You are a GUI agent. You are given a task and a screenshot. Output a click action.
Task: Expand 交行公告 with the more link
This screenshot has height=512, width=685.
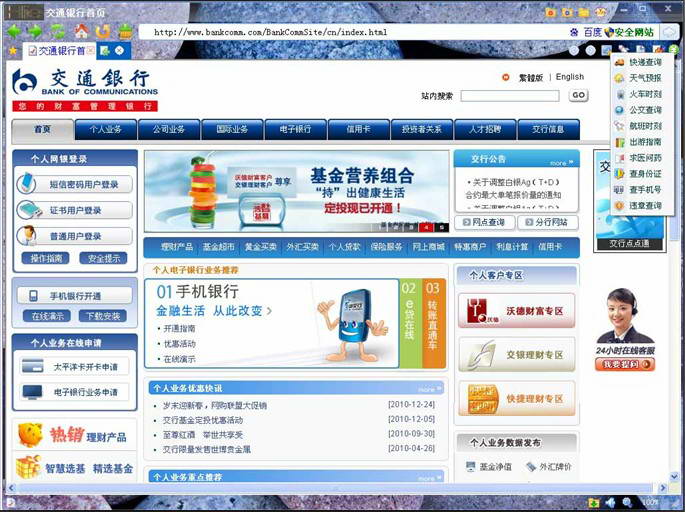click(561, 162)
